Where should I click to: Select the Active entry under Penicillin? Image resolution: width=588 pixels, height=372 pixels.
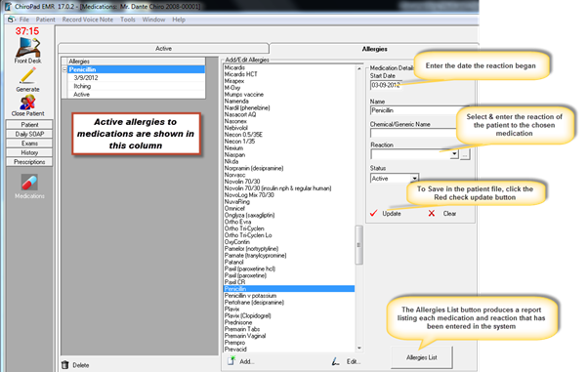81,94
